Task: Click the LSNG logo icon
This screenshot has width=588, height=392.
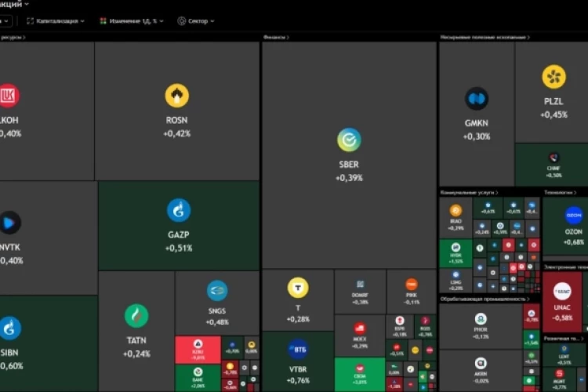Action: [456, 275]
